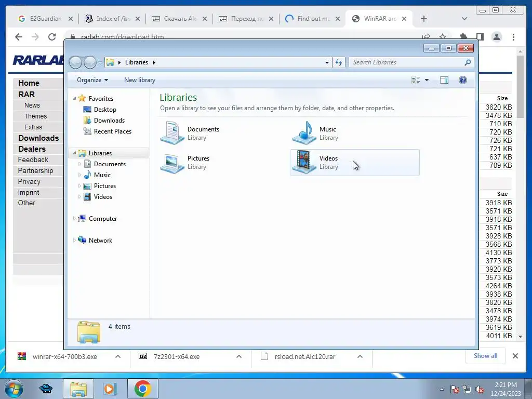Open Windows Explorer taskbar button
Viewport: 532px width, 399px height.
78,389
